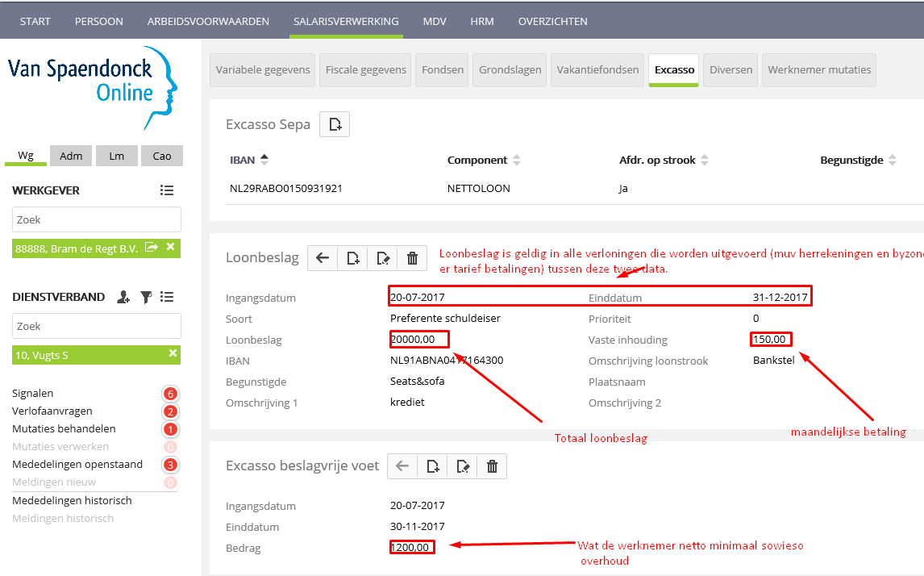
Task: Sort by Begunstigde column arrows
Action: [x=893, y=160]
